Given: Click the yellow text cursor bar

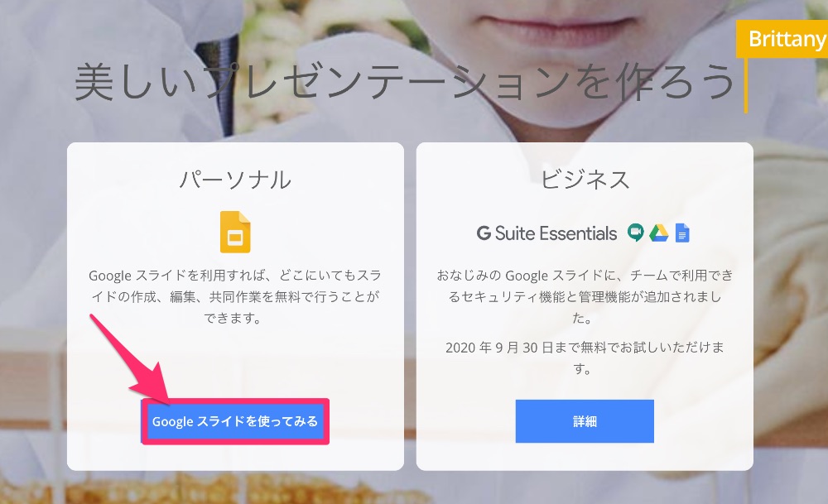Looking at the screenshot, I should pos(746,85).
